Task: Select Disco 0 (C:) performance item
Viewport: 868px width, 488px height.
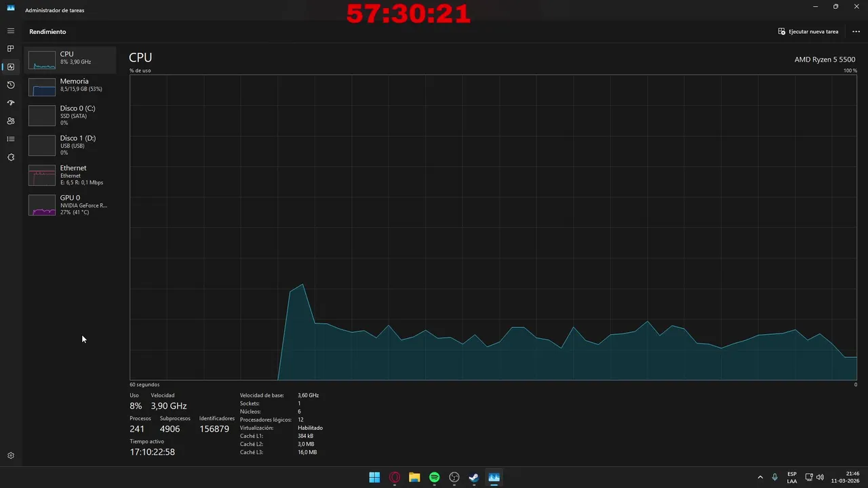Action: 71,115
